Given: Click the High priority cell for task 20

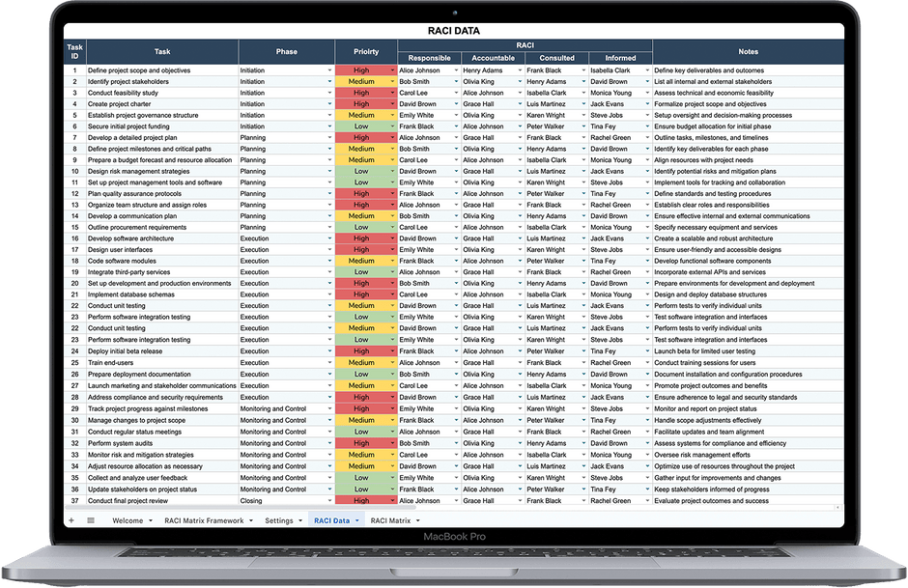Looking at the screenshot, I should coord(366,284).
